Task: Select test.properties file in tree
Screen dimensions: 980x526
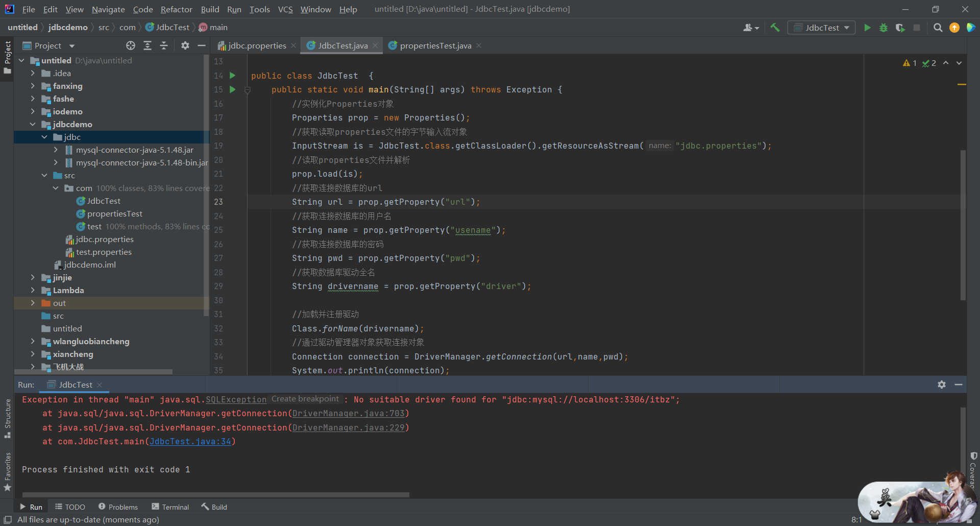Action: coord(104,252)
